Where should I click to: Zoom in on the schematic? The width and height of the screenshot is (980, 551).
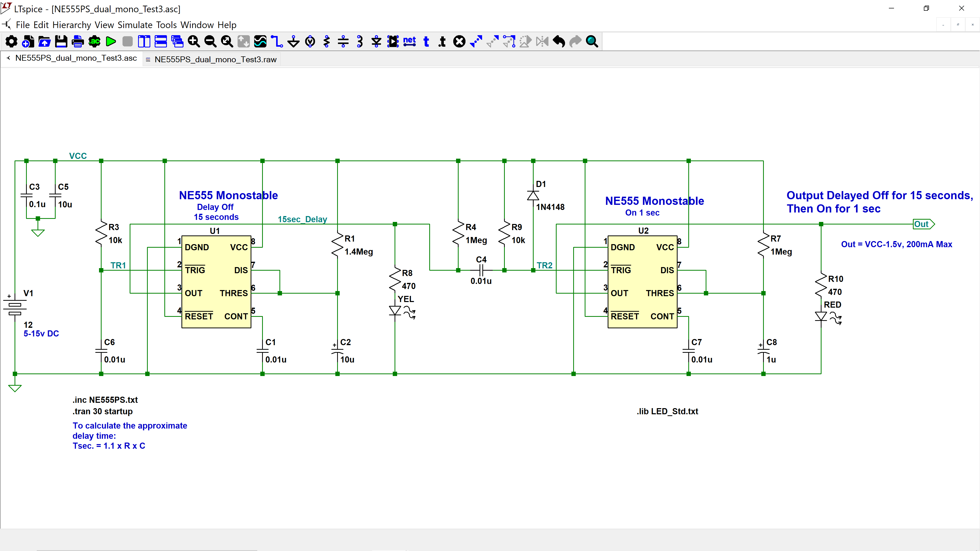tap(194, 41)
